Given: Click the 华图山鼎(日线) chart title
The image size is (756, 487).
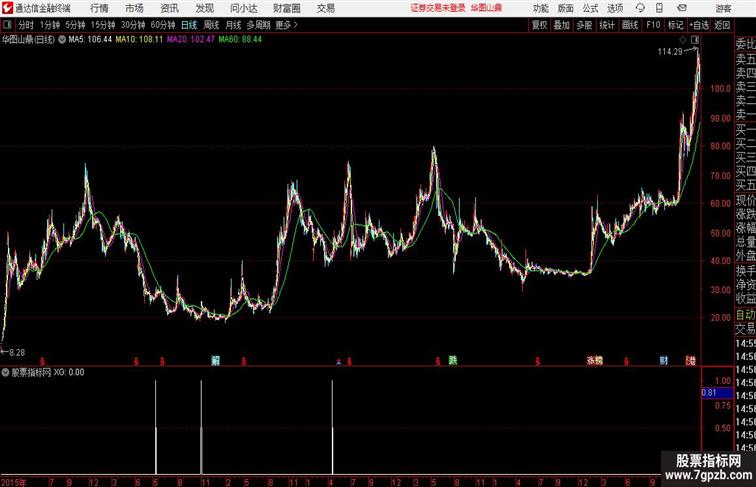Looking at the screenshot, I should (28, 40).
